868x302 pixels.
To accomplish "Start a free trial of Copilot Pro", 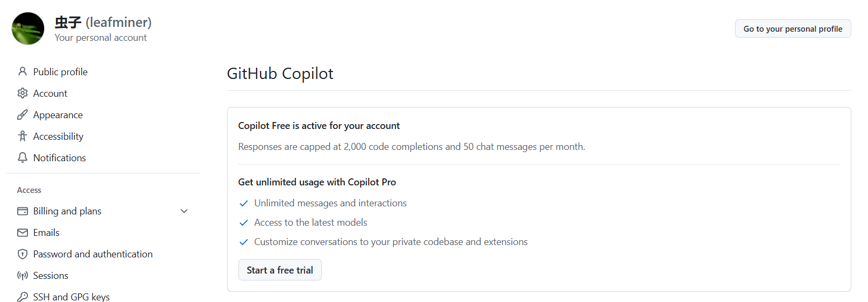I will pyautogui.click(x=280, y=270).
